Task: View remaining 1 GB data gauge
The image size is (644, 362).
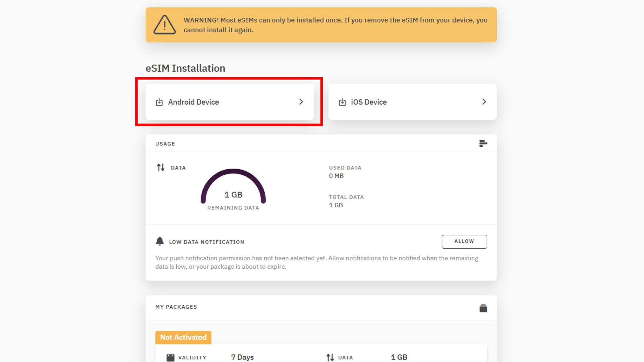Action: point(233,190)
